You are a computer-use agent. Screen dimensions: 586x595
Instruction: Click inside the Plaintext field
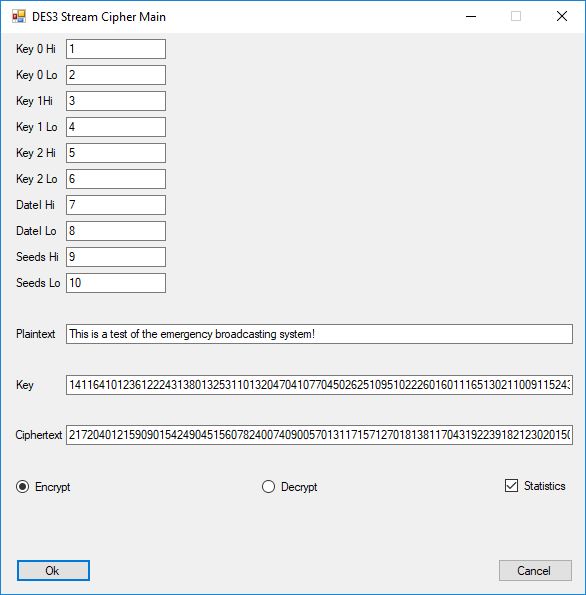click(319, 334)
